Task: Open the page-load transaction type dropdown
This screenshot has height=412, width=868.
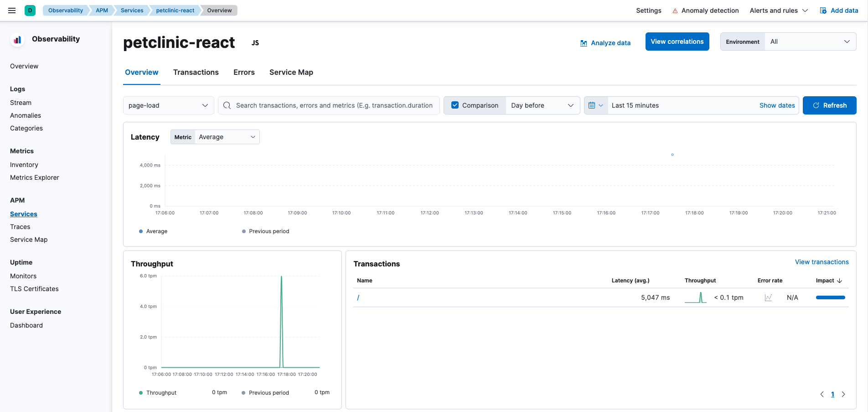Action: 168,105
